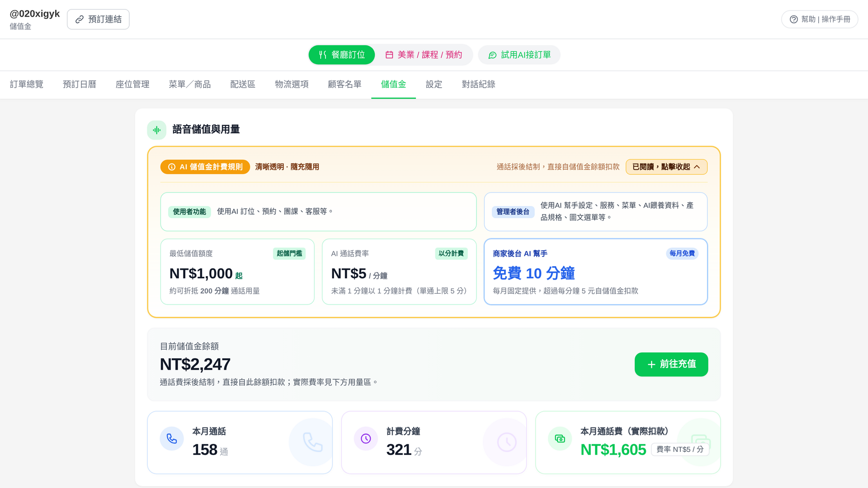Click the voice waveform icon beside 語音儲值與用量
The image size is (868, 488).
point(157,130)
